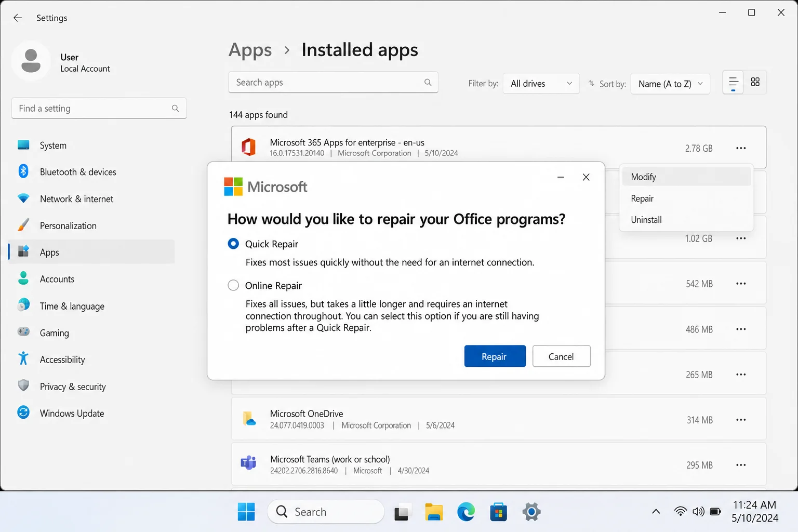Click the Search apps field

(x=333, y=82)
